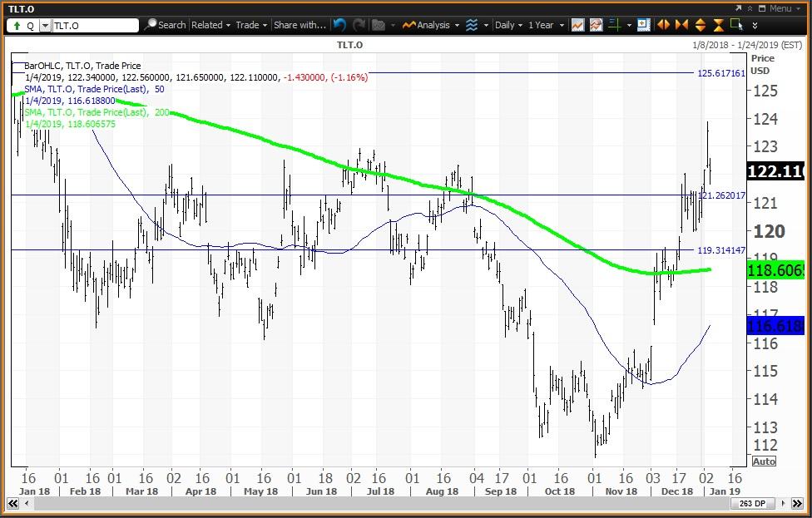Screen dimensions: 812x518
Task: Click the SMA 200 legend entry
Action: click(x=97, y=112)
